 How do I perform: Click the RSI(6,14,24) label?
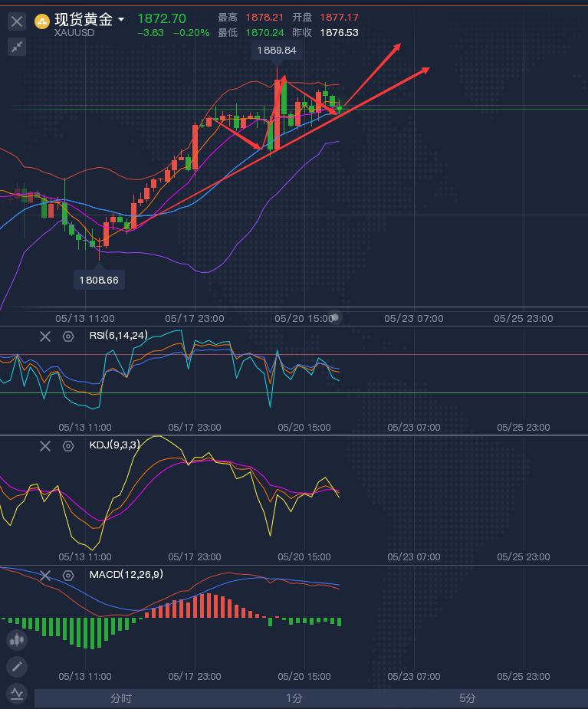[118, 336]
